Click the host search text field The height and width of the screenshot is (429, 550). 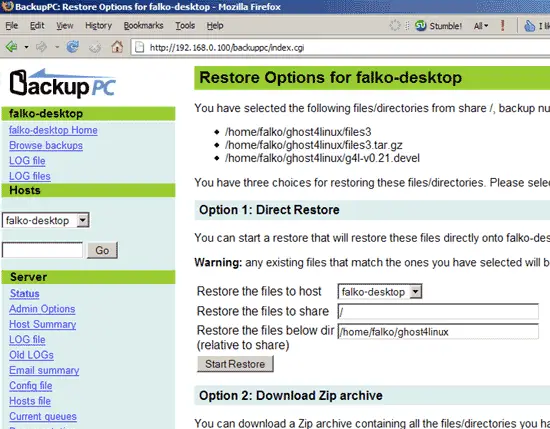tap(42, 250)
